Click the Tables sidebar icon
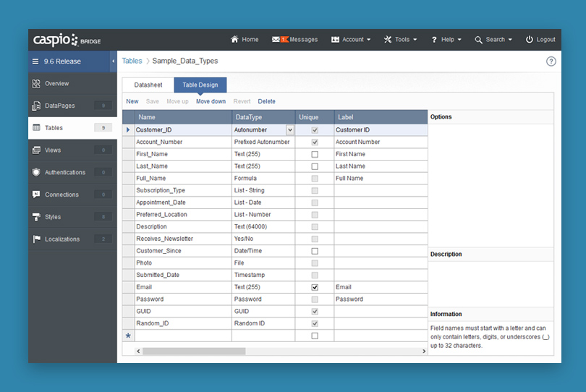Image resolution: width=586 pixels, height=392 pixels. pyautogui.click(x=36, y=128)
